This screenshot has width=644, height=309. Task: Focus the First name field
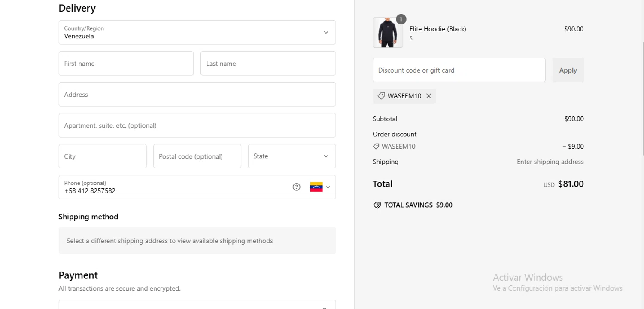tap(126, 64)
